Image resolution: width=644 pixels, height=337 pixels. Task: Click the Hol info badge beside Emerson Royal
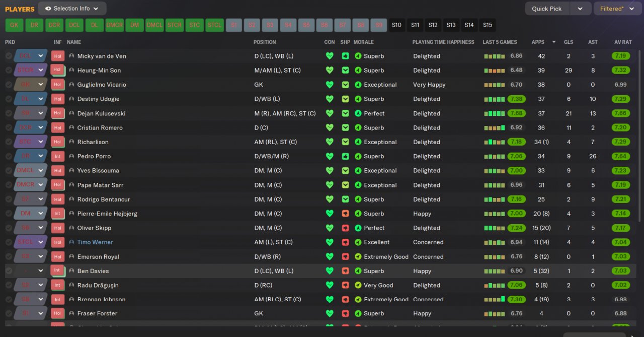click(x=57, y=257)
